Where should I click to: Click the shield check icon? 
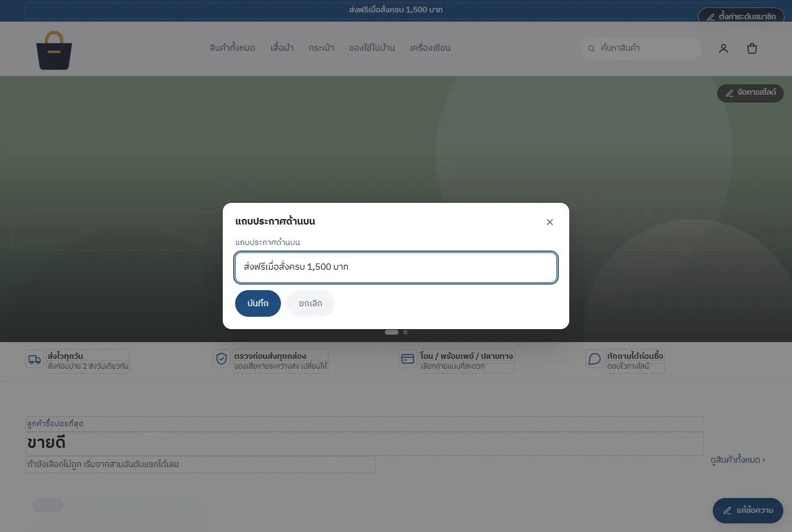(222, 359)
